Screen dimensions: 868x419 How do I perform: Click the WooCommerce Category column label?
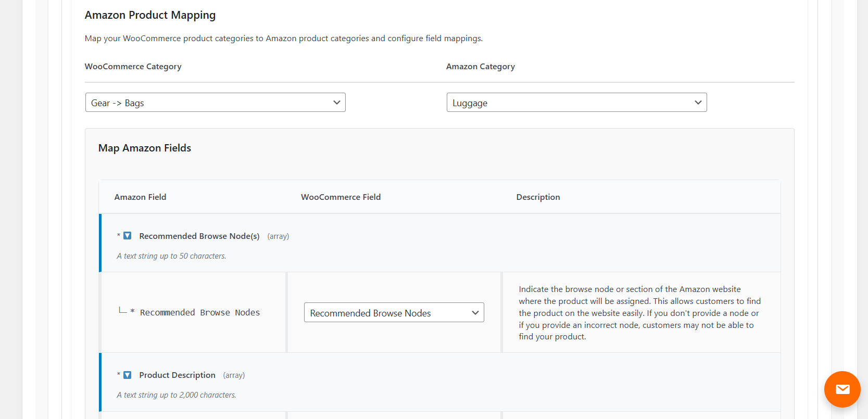pyautogui.click(x=133, y=67)
